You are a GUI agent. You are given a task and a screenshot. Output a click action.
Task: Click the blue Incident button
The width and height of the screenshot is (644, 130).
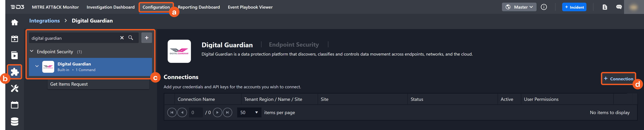[574, 7]
